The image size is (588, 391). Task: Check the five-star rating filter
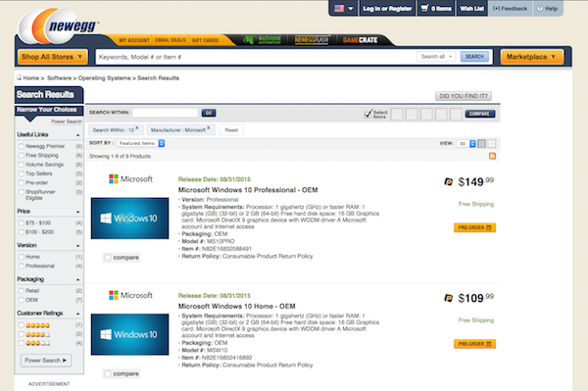coord(22,325)
